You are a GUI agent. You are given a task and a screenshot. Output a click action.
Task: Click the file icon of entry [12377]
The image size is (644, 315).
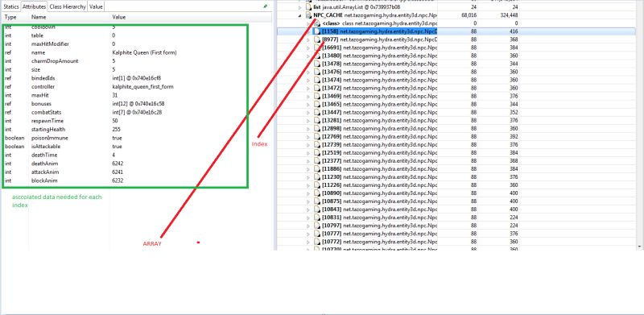tap(316, 160)
